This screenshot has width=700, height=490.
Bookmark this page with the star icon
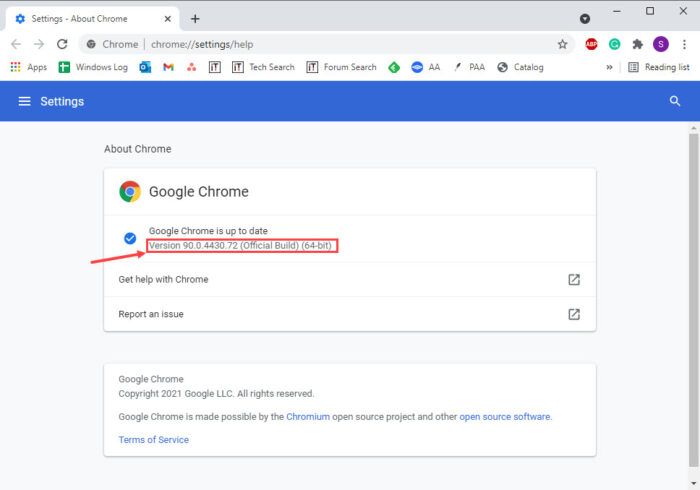[562, 44]
